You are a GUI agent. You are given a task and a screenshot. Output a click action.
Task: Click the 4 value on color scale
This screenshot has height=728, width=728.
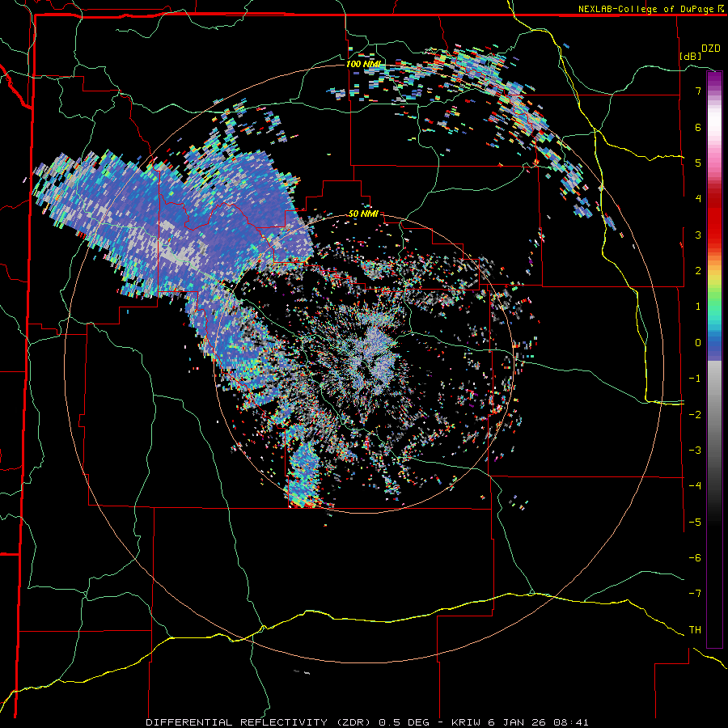(698, 198)
